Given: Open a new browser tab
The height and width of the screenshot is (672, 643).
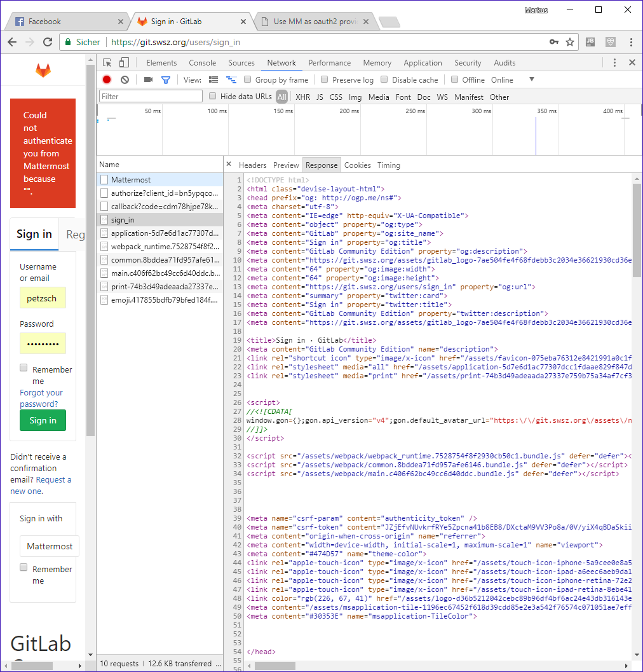Looking at the screenshot, I should (x=389, y=22).
